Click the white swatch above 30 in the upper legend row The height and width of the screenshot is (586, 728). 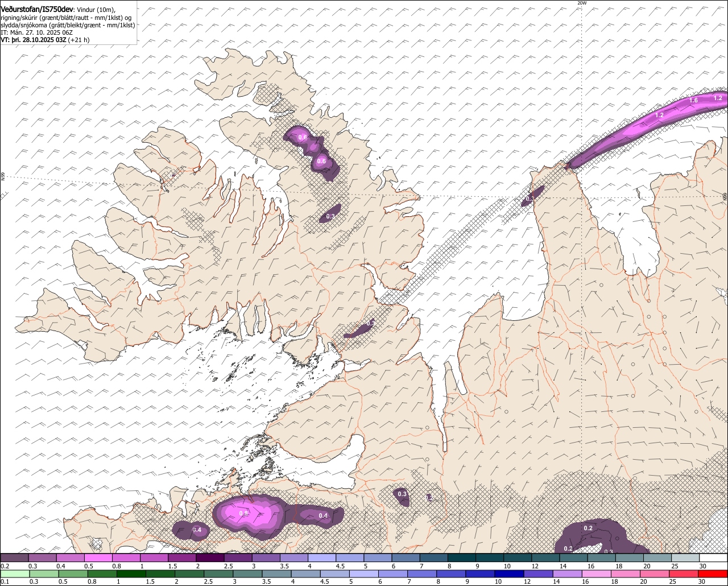(x=713, y=558)
